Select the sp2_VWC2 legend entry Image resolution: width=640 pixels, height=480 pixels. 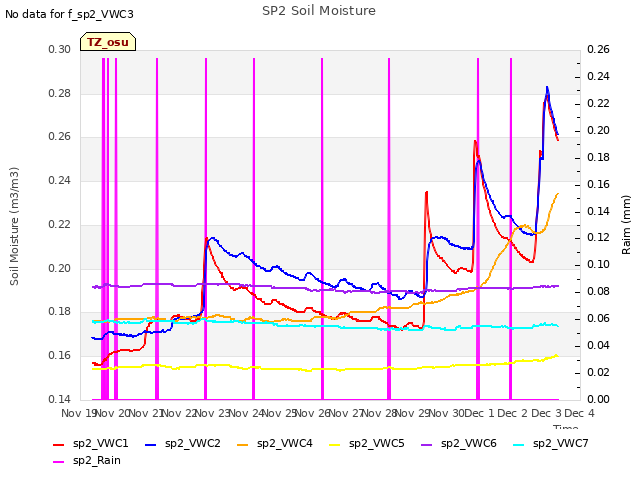183,443
